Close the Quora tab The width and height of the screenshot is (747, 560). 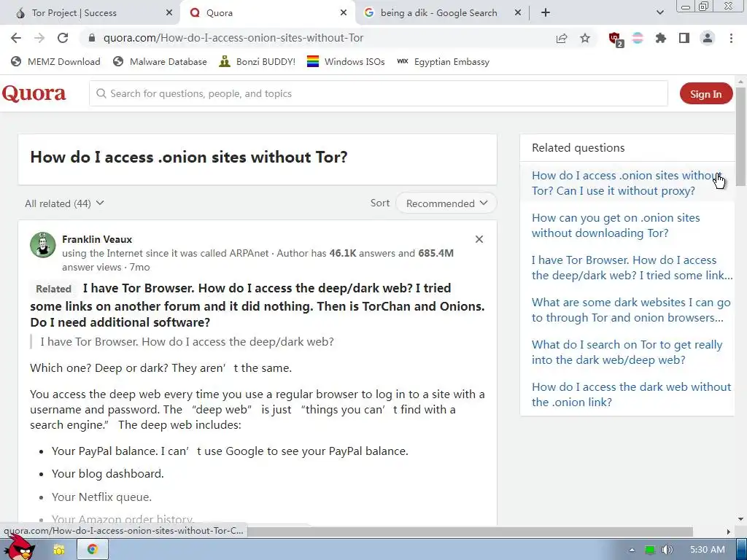[x=344, y=13]
